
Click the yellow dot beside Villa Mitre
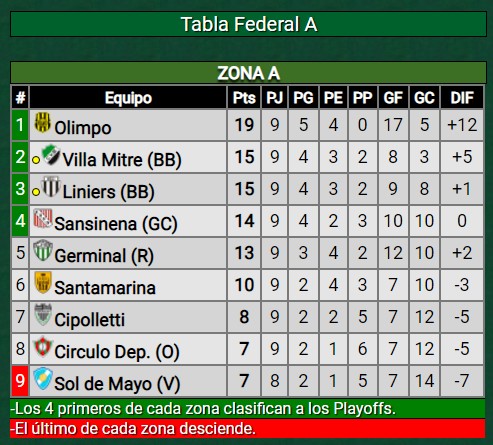36,160
